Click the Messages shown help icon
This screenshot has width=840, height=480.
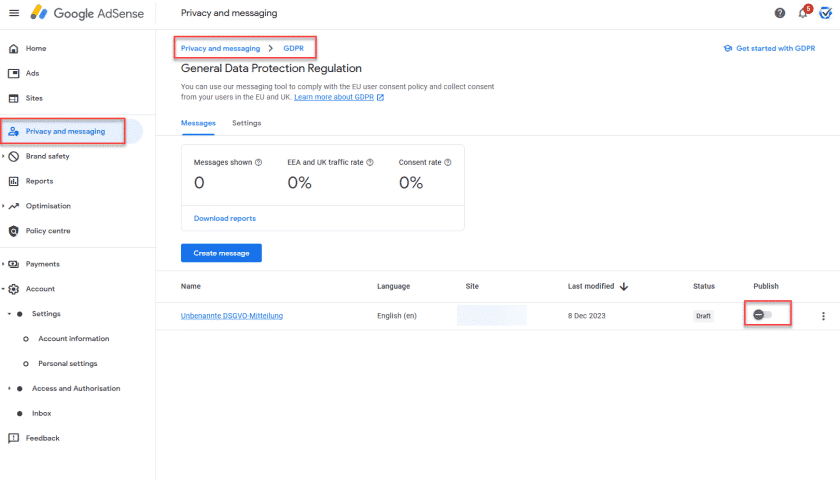tap(259, 162)
